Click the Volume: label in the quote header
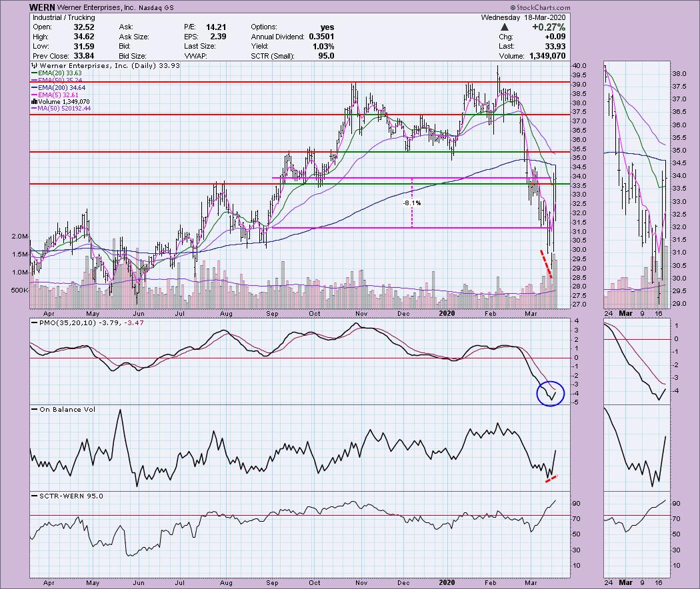Image resolution: width=700 pixels, height=589 pixels. [511, 56]
